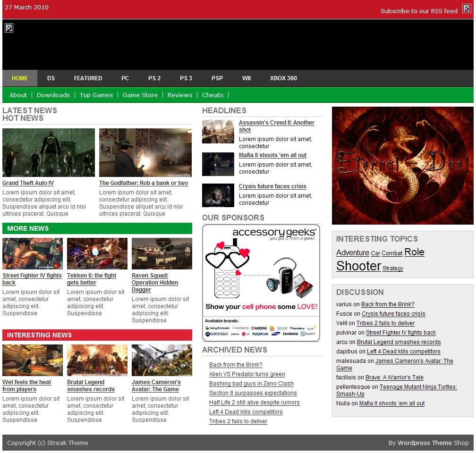Click the Mafia II headline thumbnail

218,164
